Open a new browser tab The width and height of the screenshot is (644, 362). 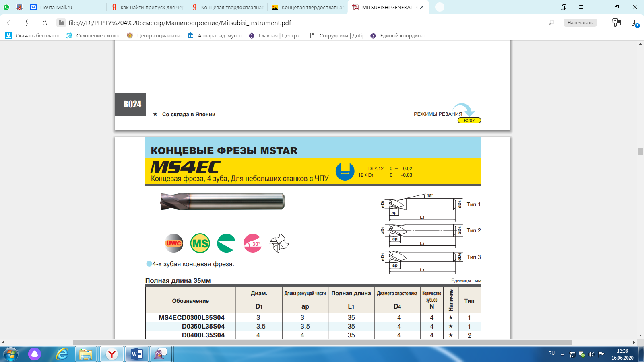tap(440, 7)
